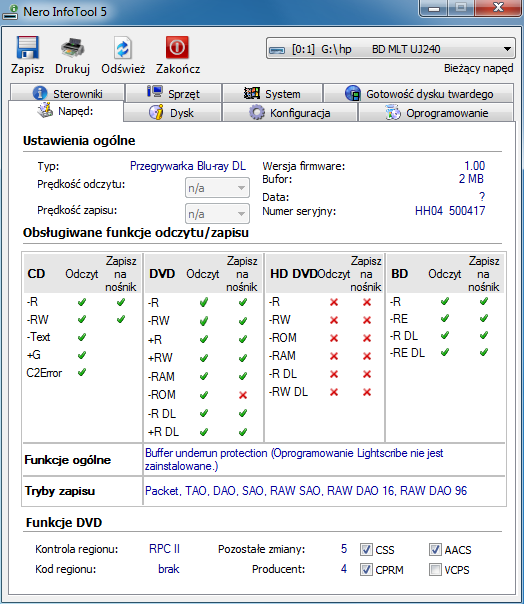Click the System icon
The width and height of the screenshot is (524, 604).
(x=252, y=93)
